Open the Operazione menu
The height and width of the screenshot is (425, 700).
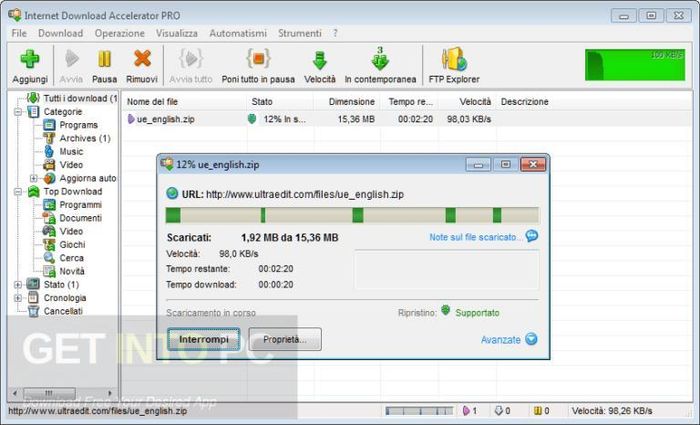pos(120,33)
